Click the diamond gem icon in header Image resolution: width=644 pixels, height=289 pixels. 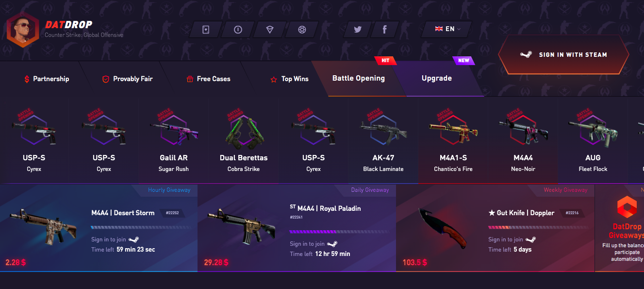[x=270, y=29]
